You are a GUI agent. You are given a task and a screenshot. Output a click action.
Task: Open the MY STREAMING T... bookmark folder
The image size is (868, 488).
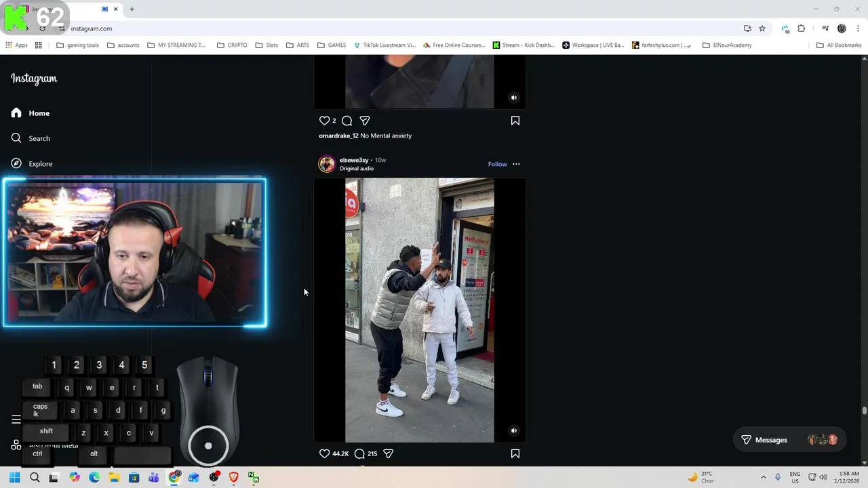[x=176, y=45]
